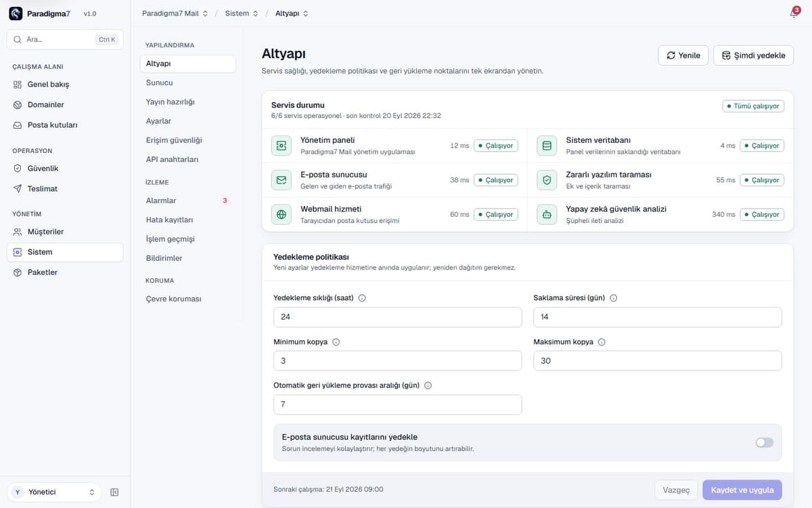The image size is (812, 508).
Task: Click the search magnifier icon
Action: click(18, 39)
